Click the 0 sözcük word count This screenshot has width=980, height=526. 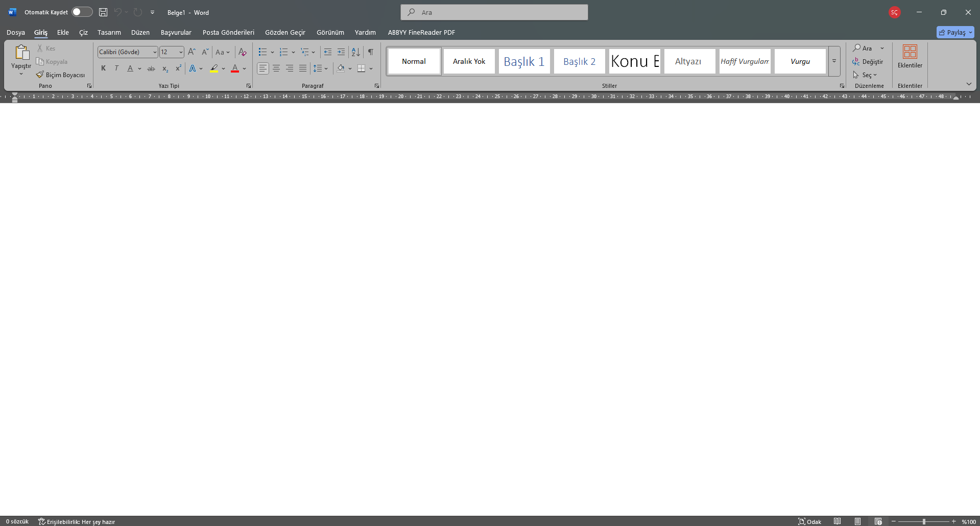(17, 521)
